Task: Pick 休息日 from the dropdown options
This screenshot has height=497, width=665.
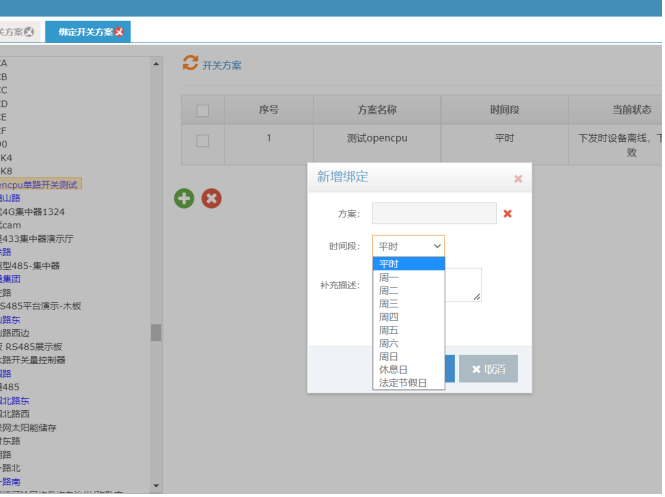Action: [392, 369]
